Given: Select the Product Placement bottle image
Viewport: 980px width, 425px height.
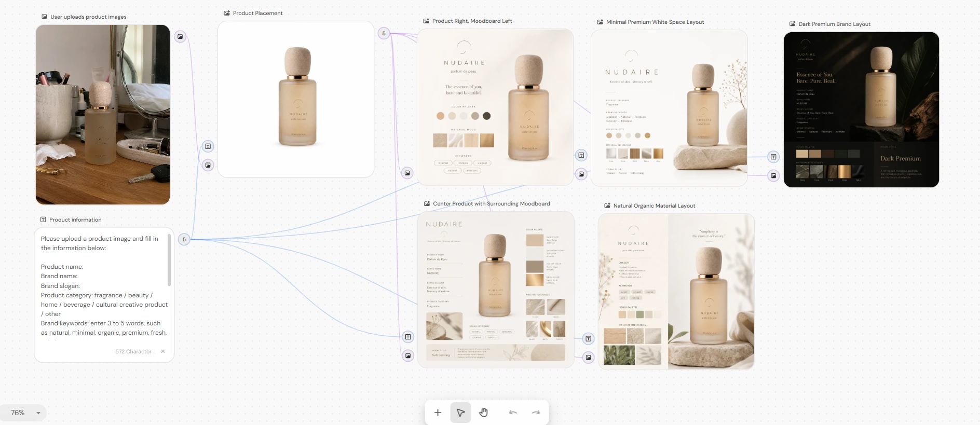Looking at the screenshot, I should point(296,99).
